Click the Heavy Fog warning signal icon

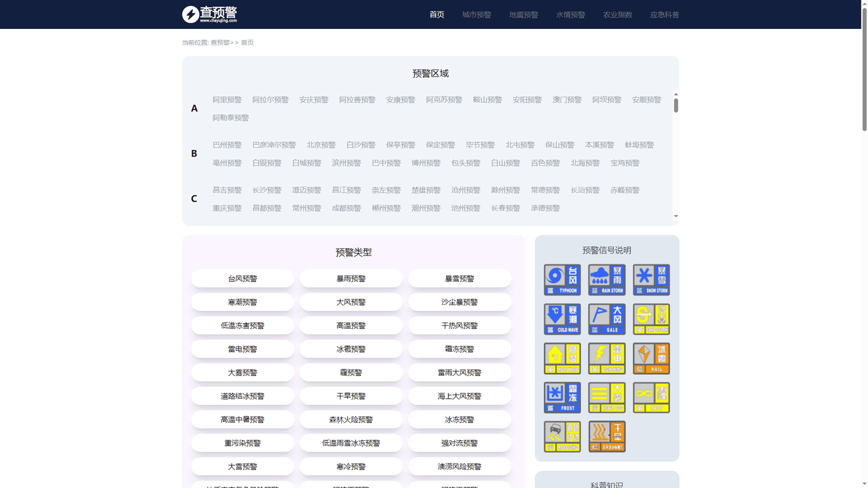607,398
